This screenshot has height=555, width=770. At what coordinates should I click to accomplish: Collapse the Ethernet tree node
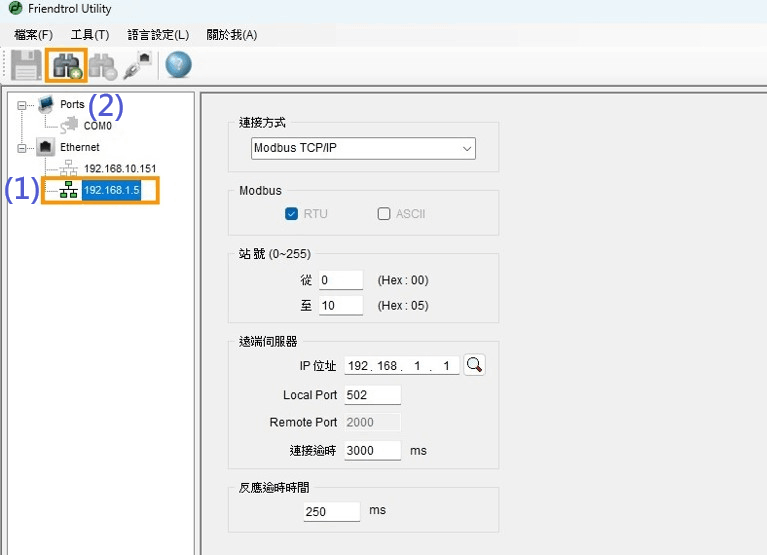[x=22, y=148]
